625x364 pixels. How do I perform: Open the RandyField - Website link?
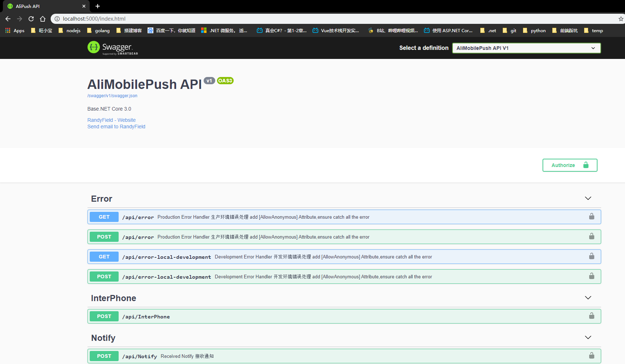[x=111, y=120]
